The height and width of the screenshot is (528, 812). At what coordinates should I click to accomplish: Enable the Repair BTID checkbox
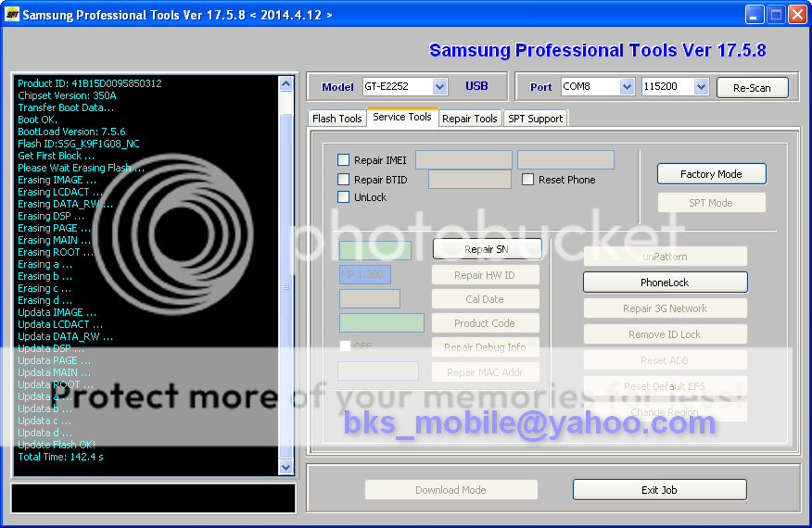[343, 179]
